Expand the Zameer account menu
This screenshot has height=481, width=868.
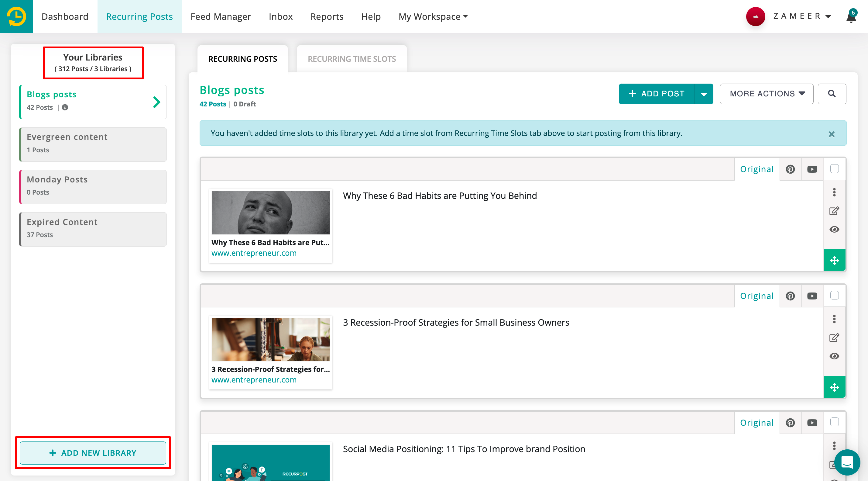pos(802,16)
